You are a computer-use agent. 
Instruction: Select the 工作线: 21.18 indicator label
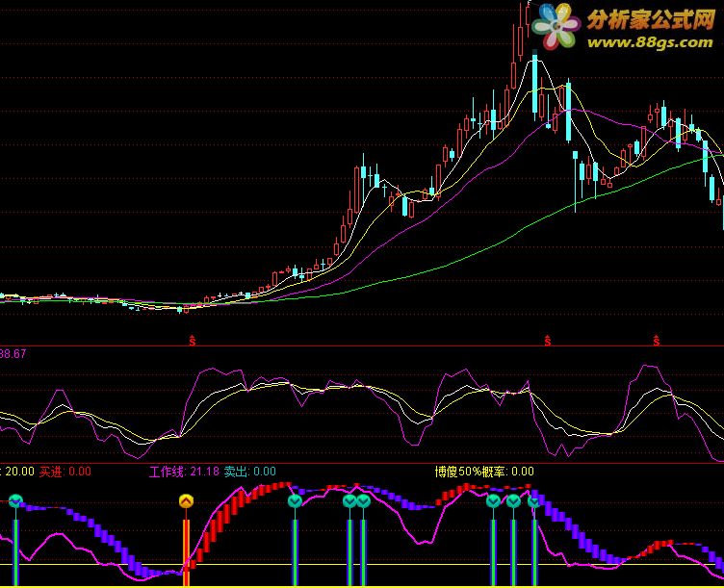pos(184,472)
